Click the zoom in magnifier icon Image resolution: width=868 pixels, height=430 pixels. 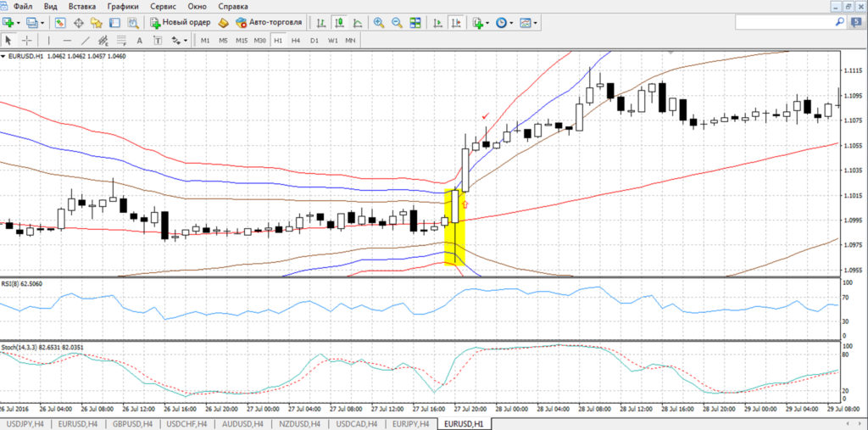click(x=379, y=23)
